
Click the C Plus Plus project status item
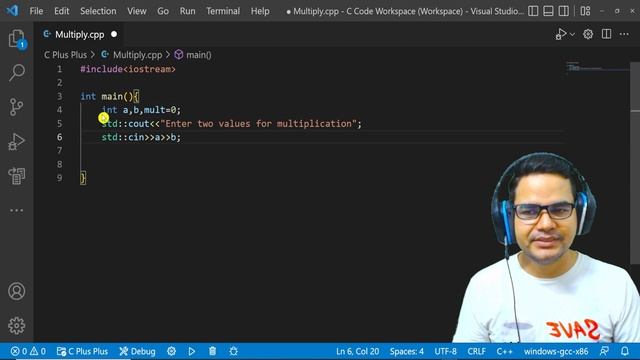pos(82,351)
